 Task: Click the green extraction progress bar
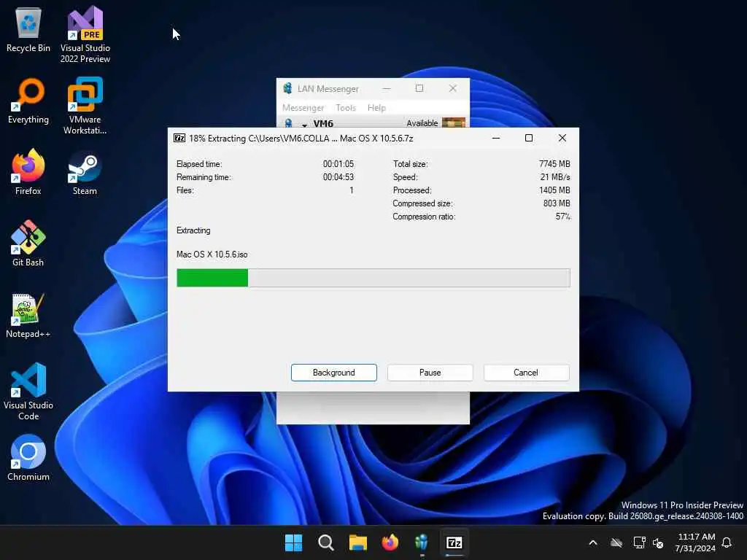coord(212,278)
